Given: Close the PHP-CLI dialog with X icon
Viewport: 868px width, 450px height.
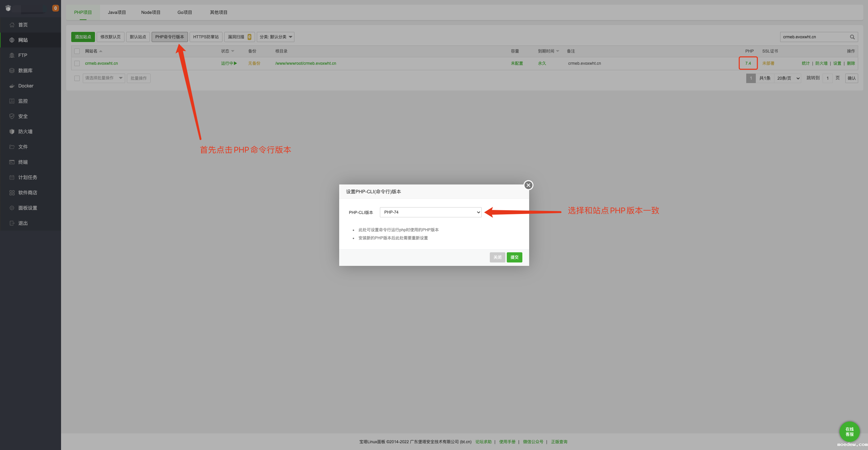Looking at the screenshot, I should (x=528, y=185).
